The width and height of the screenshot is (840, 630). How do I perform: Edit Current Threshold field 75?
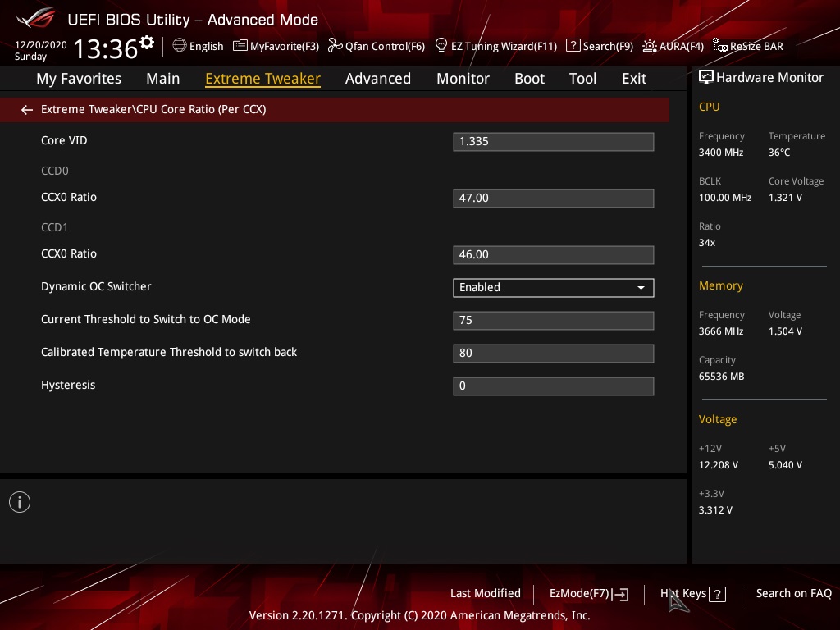click(554, 321)
